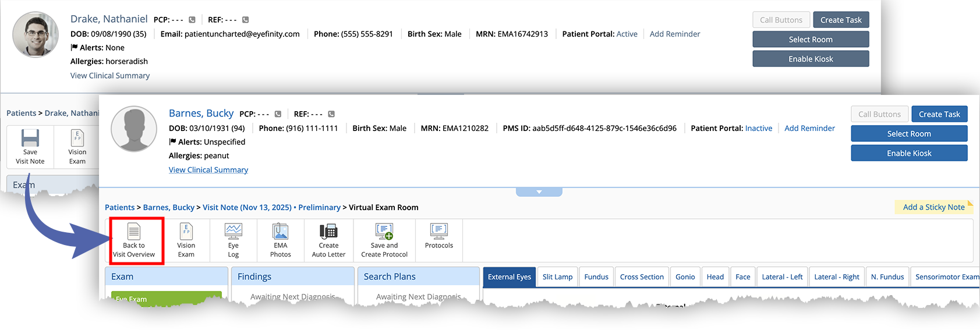Switch to the Slit Lamp tab

(557, 277)
